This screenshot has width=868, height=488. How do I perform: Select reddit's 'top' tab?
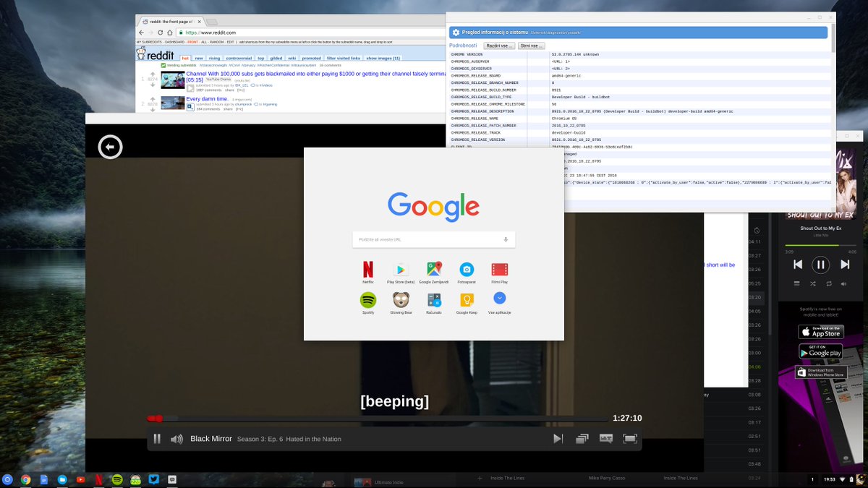click(x=261, y=58)
